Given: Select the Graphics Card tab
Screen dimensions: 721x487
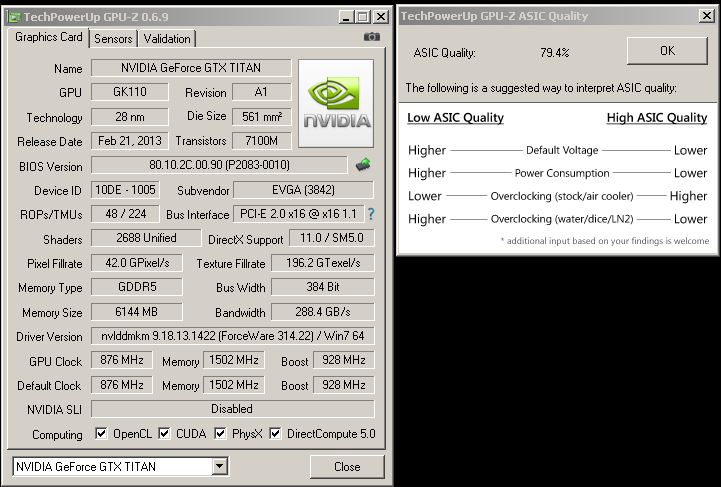Looking at the screenshot, I should pyautogui.click(x=48, y=37).
